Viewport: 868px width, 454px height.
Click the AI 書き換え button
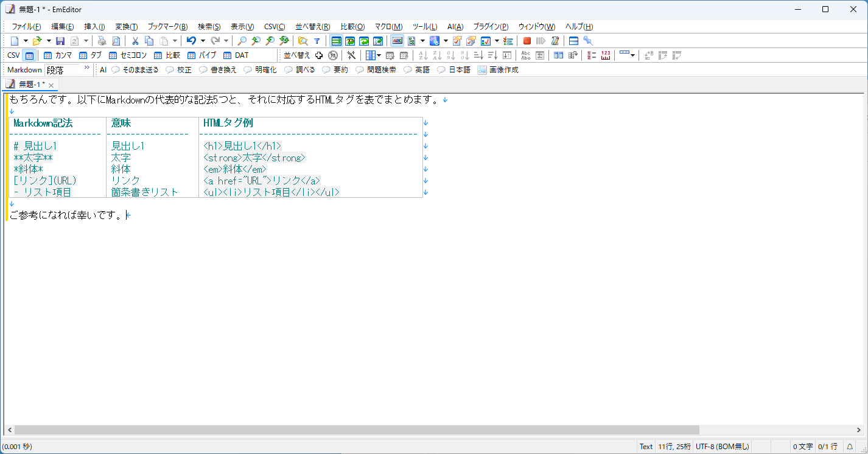pyautogui.click(x=217, y=70)
